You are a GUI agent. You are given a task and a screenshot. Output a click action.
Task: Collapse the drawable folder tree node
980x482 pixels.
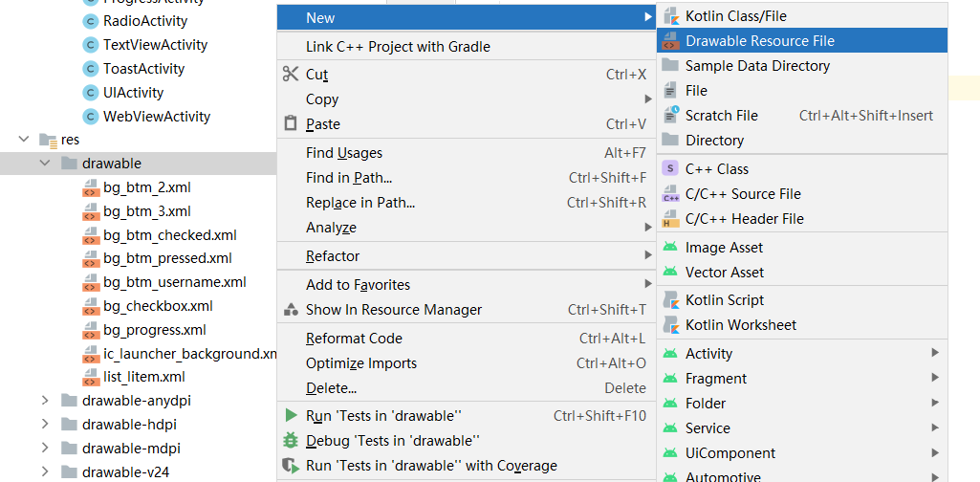pyautogui.click(x=45, y=164)
